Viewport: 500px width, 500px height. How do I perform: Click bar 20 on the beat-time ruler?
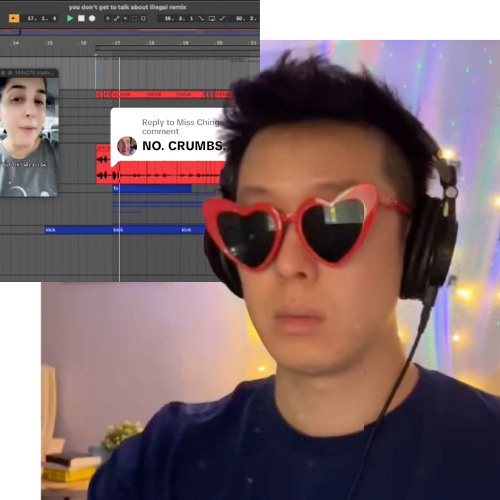[219, 43]
